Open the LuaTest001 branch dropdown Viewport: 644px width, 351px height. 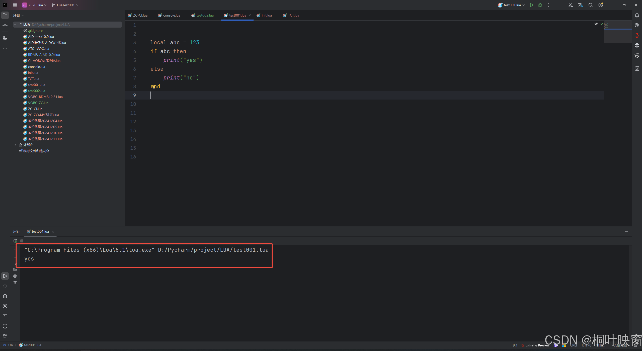coord(65,5)
